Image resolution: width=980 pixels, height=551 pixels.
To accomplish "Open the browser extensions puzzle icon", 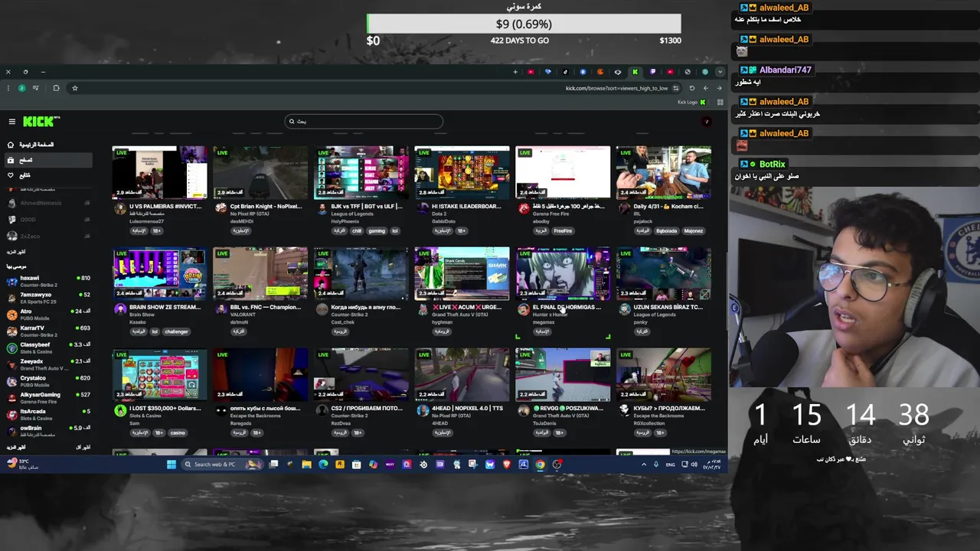I will tap(56, 88).
